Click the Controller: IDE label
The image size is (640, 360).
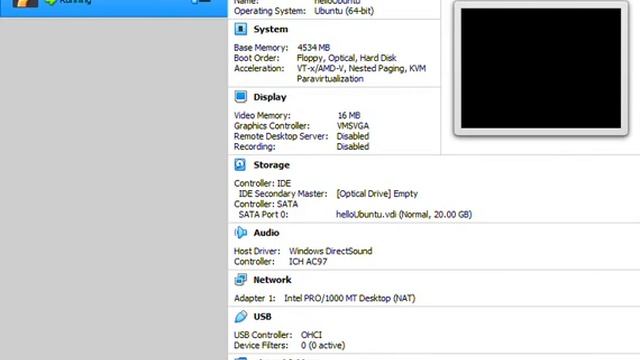tap(262, 184)
